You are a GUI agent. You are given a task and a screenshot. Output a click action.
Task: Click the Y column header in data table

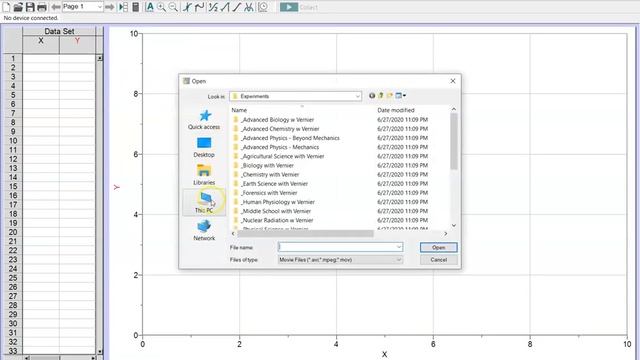tap(77, 45)
